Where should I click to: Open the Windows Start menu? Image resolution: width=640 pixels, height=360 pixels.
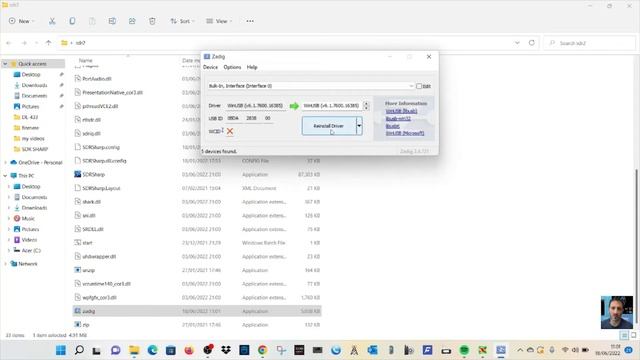click(x=61, y=350)
